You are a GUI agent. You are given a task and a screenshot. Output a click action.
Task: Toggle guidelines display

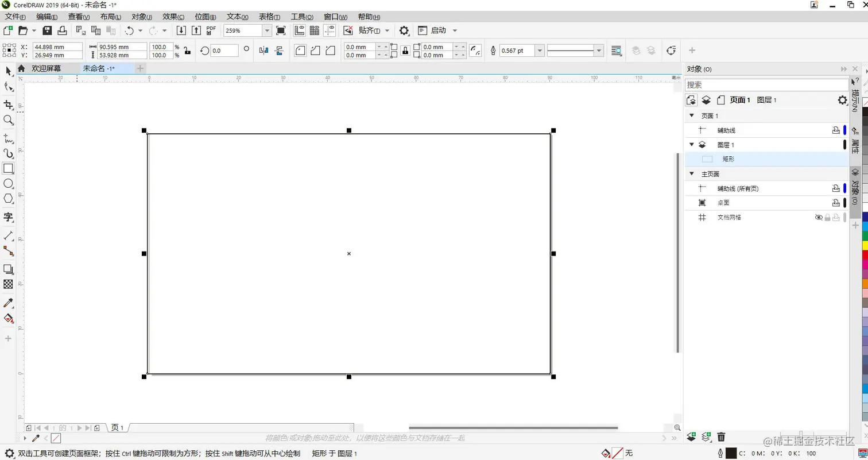point(330,30)
